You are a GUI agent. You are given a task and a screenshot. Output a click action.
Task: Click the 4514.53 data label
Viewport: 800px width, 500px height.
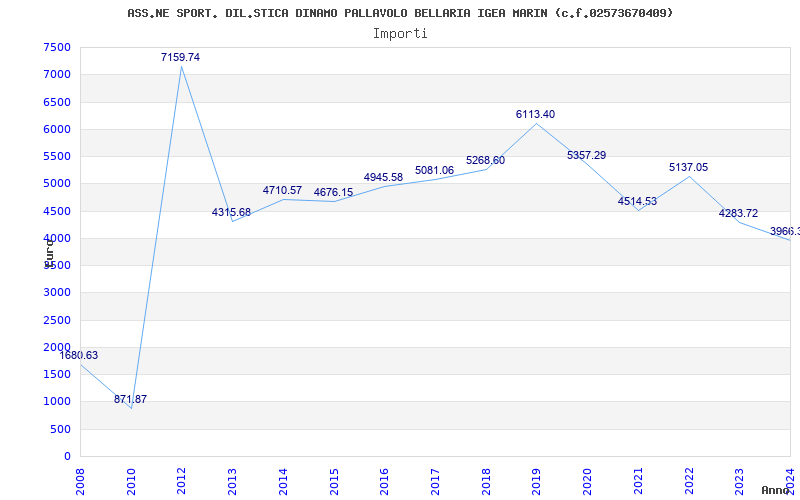(x=637, y=202)
